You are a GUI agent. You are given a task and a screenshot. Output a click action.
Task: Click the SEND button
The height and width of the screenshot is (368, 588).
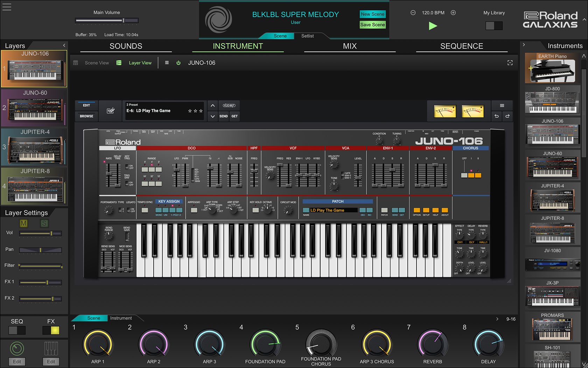(224, 116)
